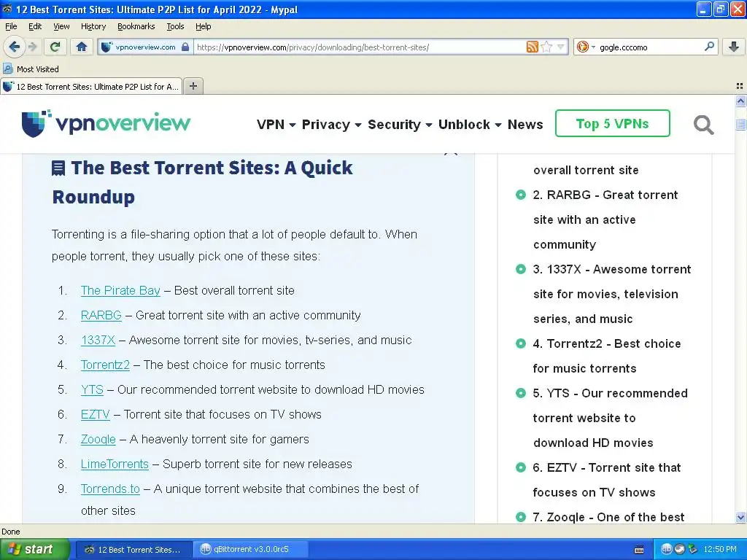Open the File menu
747x560 pixels.
[11, 26]
